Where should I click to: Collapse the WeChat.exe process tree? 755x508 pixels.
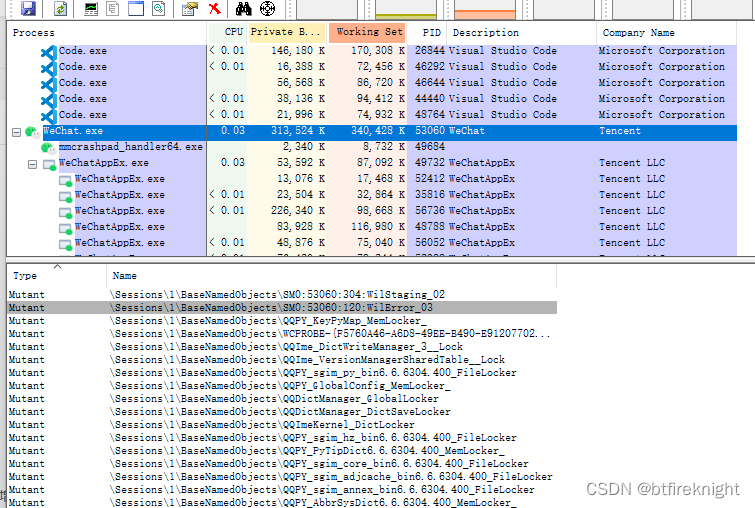pyautogui.click(x=16, y=132)
